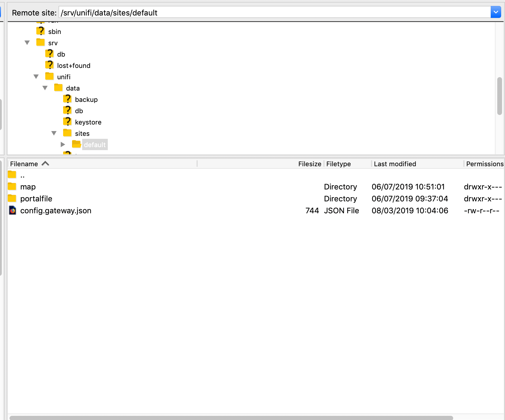Viewport: 505px width, 420px height.
Task: Sort by Last modified column
Action: click(395, 164)
